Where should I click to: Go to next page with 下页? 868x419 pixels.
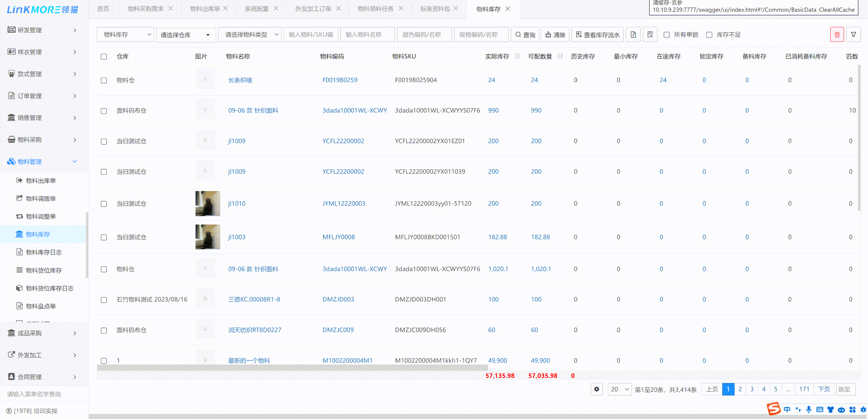coord(824,389)
